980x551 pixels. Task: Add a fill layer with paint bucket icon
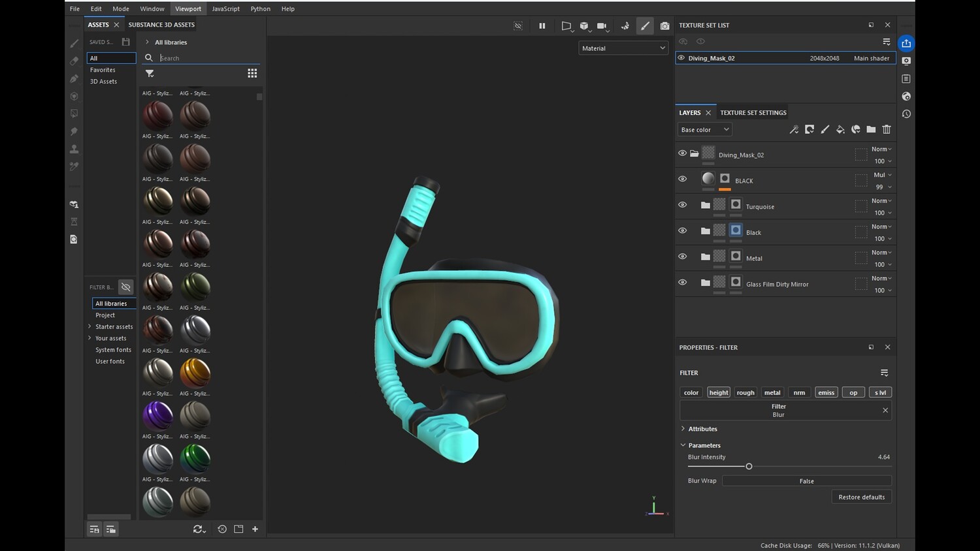tap(840, 129)
